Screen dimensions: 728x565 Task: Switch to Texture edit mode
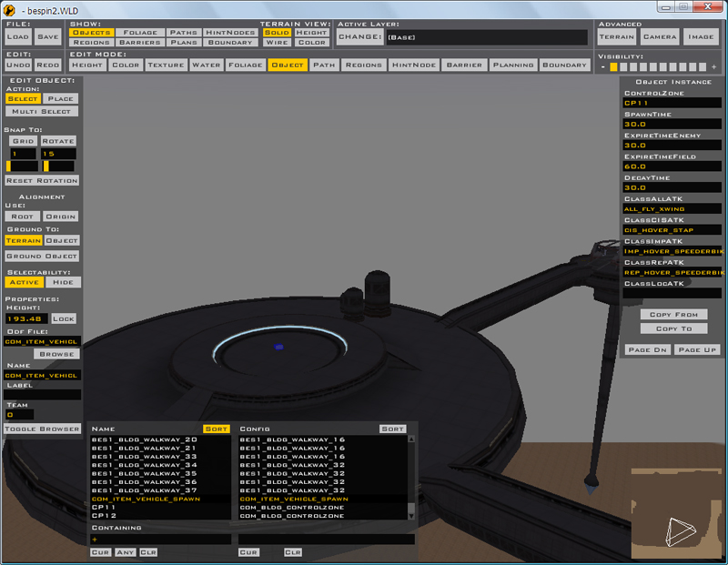[x=166, y=65]
